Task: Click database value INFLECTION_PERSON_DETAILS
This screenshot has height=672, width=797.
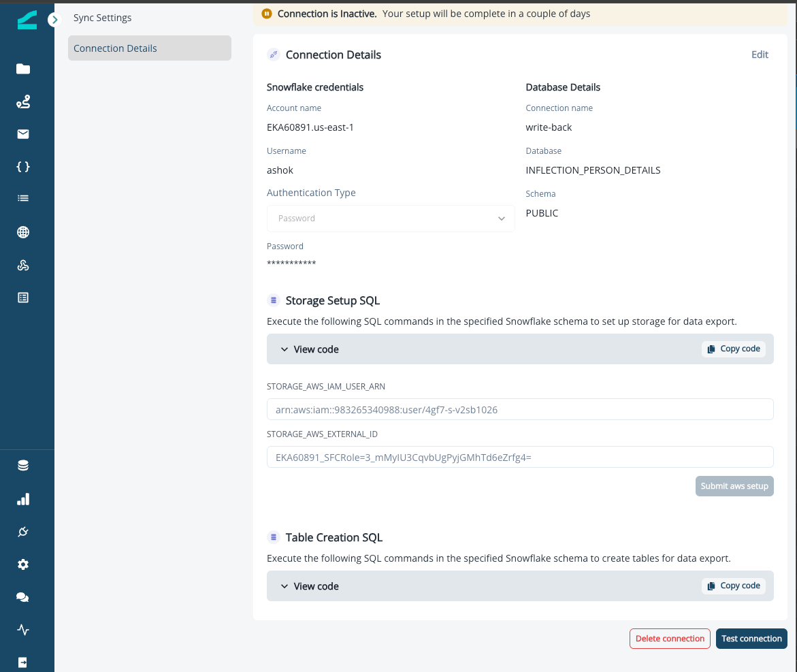Action: 593,170
